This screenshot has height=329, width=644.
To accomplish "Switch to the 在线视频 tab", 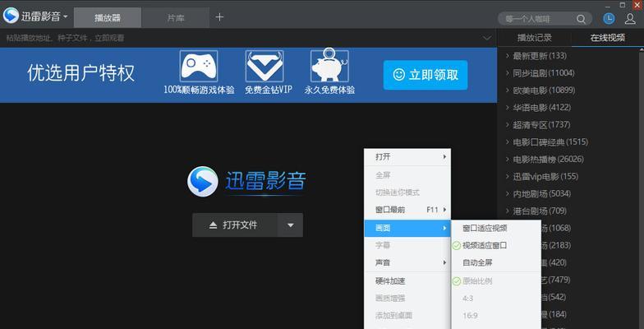I will [608, 38].
